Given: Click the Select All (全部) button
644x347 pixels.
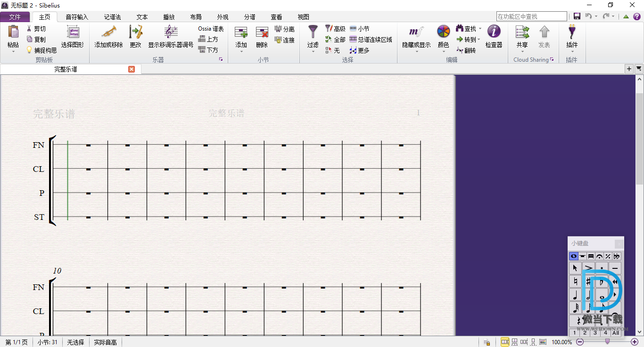Looking at the screenshot, I should (335, 40).
